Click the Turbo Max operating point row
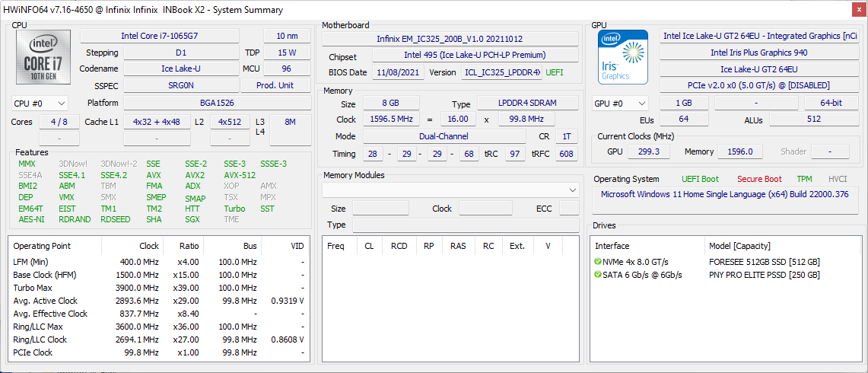 click(x=160, y=288)
